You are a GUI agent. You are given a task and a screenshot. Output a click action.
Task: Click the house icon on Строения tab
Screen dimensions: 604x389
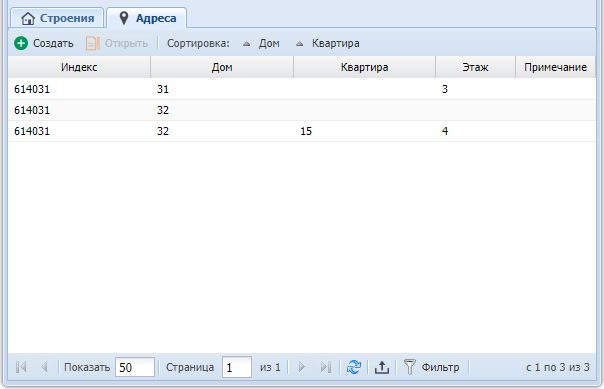tap(28, 18)
